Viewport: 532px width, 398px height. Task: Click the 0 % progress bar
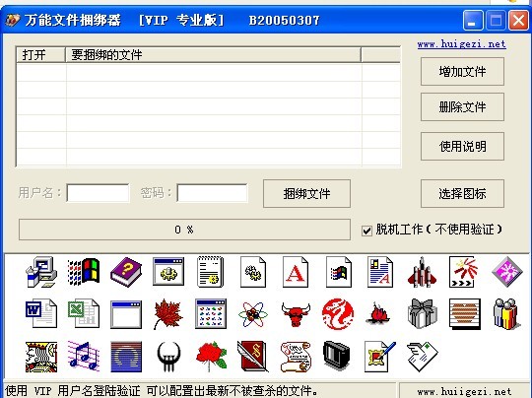click(184, 230)
